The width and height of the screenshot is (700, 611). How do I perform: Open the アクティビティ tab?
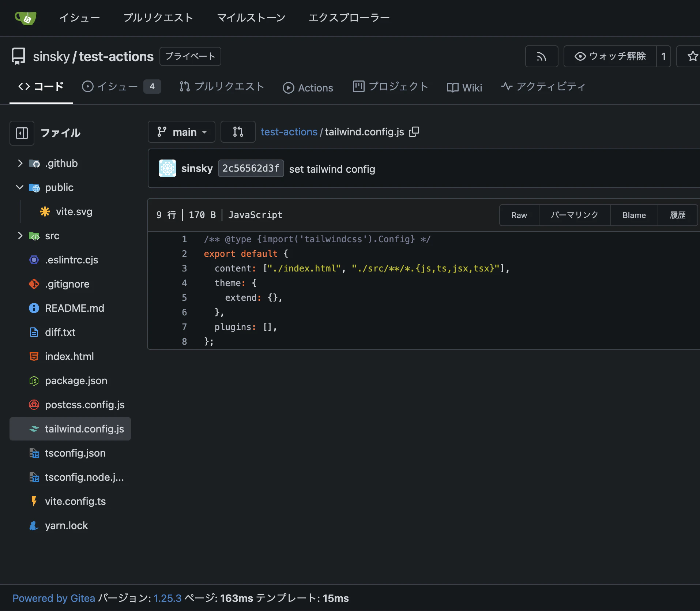tap(543, 87)
